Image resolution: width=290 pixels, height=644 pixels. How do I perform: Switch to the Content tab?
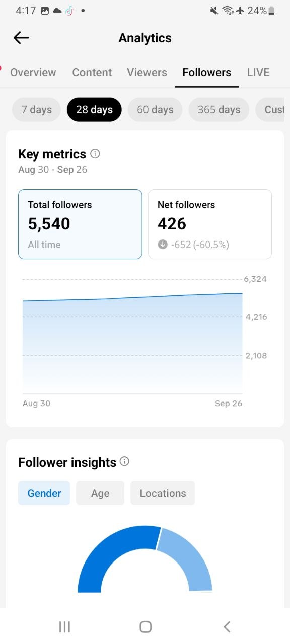tap(92, 72)
